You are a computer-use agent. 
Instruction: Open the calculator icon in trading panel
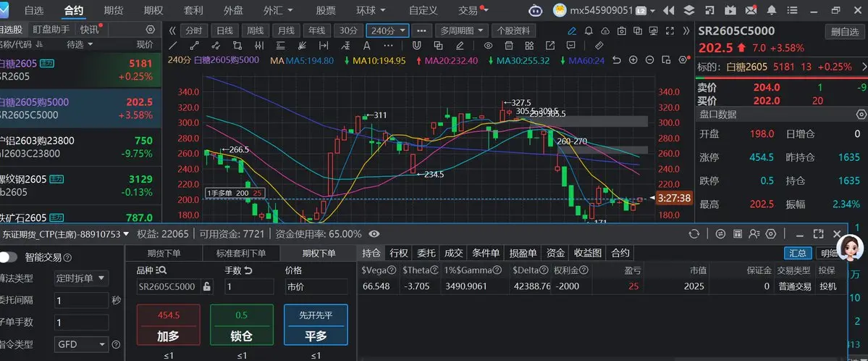(x=738, y=234)
